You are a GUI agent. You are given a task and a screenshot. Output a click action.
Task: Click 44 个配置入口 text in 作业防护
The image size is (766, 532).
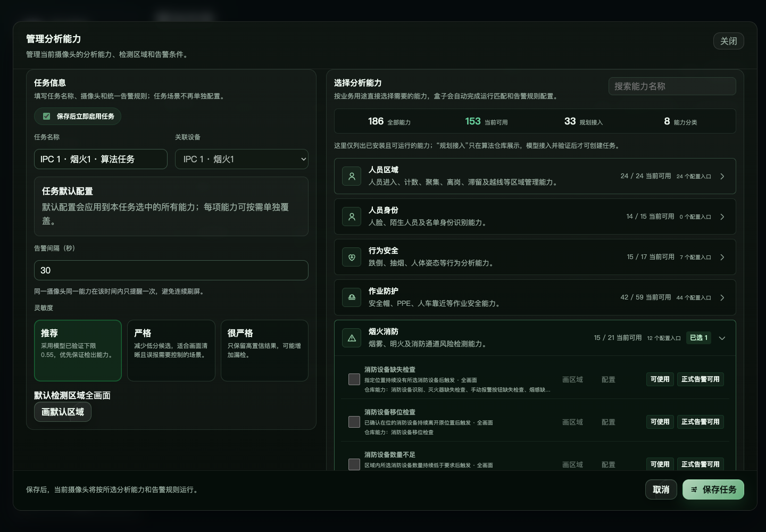694,297
